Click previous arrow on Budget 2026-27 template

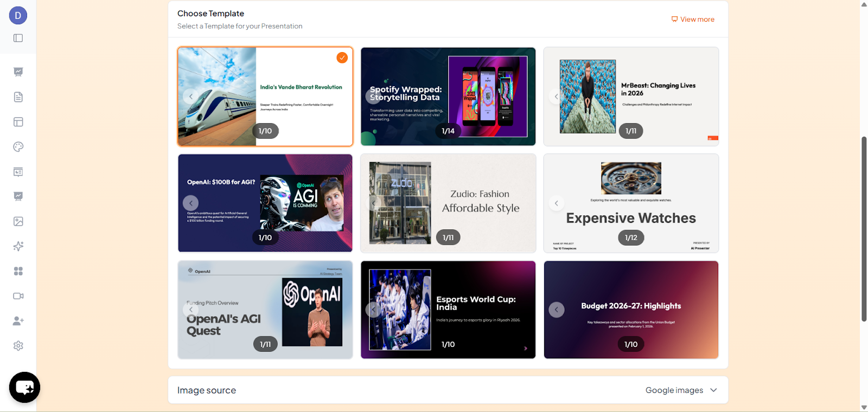coord(556,310)
